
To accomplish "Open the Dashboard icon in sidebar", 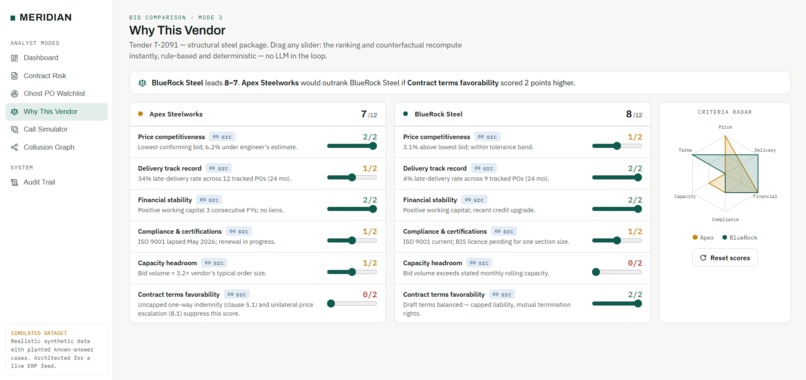I will [14, 58].
